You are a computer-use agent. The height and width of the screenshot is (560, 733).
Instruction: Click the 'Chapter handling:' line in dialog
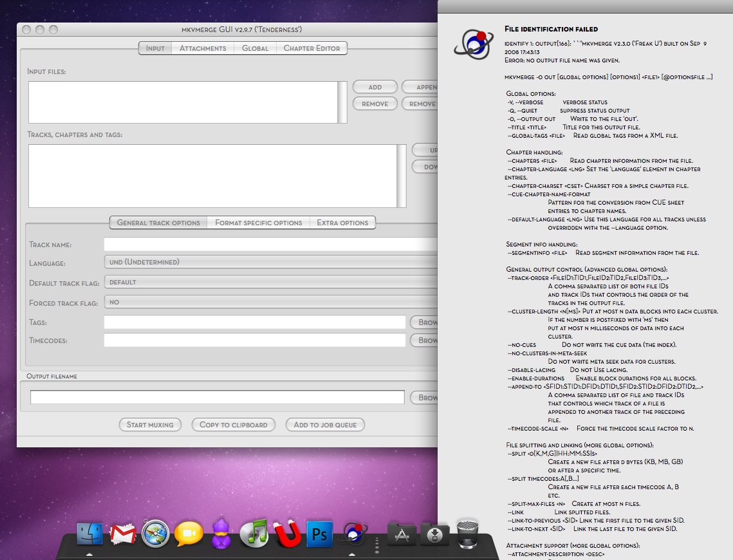click(534, 152)
